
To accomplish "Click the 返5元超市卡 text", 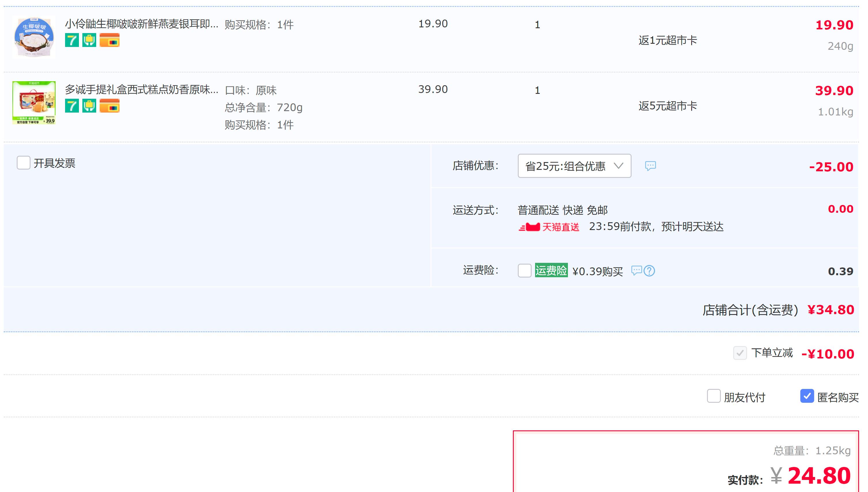I will (668, 106).
